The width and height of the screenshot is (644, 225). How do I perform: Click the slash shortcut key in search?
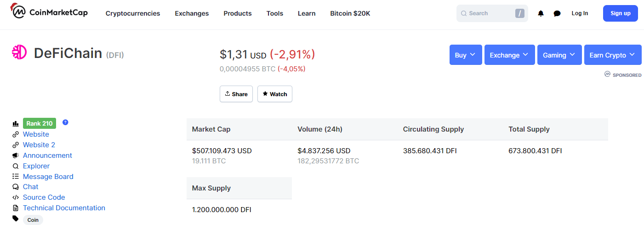[x=520, y=13]
